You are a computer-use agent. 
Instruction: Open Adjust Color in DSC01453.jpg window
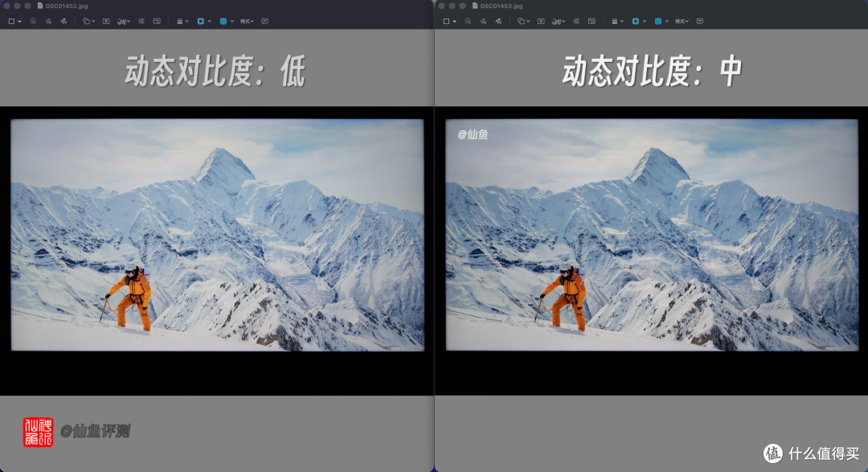(x=577, y=21)
